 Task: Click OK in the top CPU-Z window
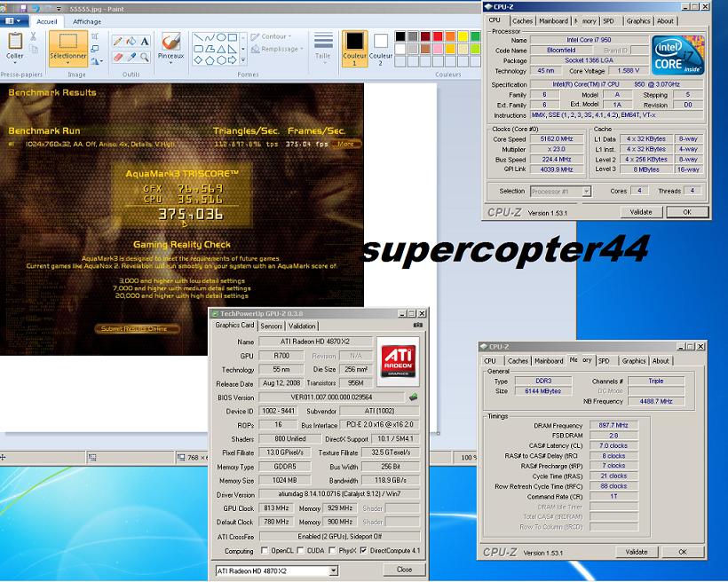pos(688,212)
